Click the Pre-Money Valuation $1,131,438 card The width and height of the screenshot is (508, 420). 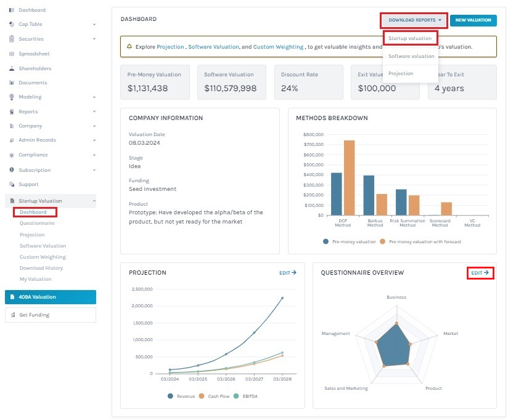tap(155, 82)
